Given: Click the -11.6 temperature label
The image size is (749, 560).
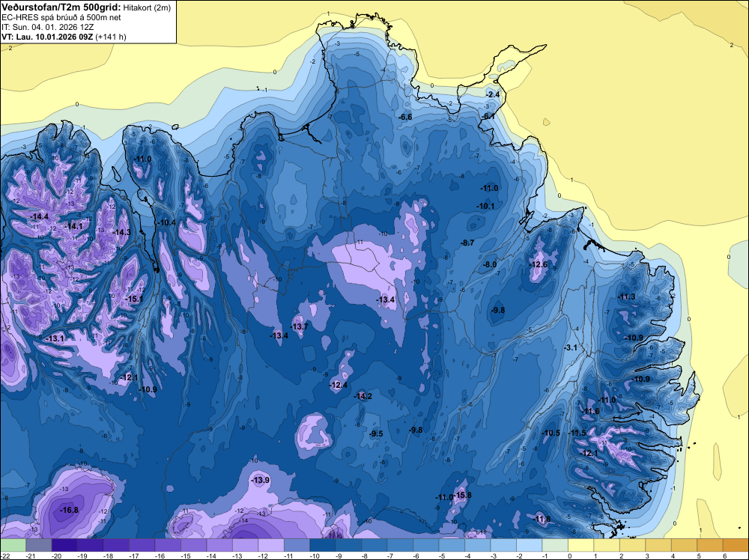Looking at the screenshot, I should point(590,411).
